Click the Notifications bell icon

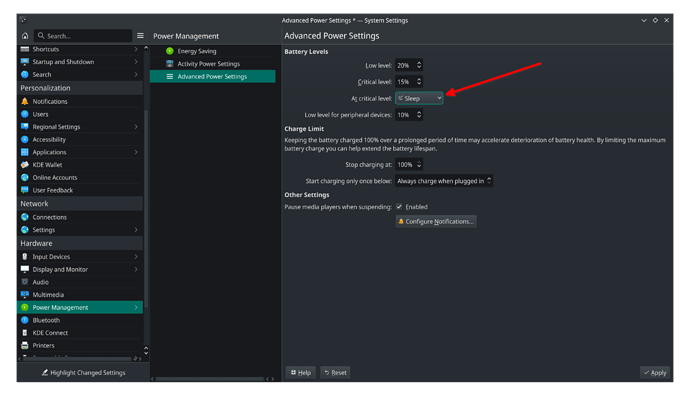click(25, 102)
